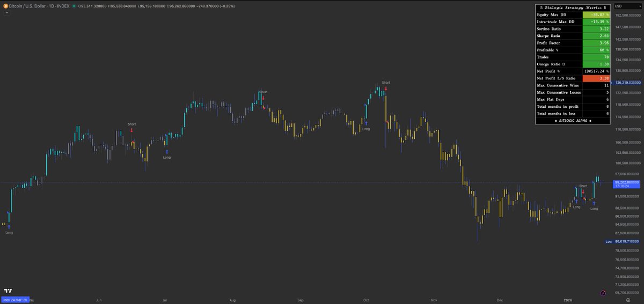Click the red Short arrow in October
This screenshot has width=644, height=304.
pos(386,88)
